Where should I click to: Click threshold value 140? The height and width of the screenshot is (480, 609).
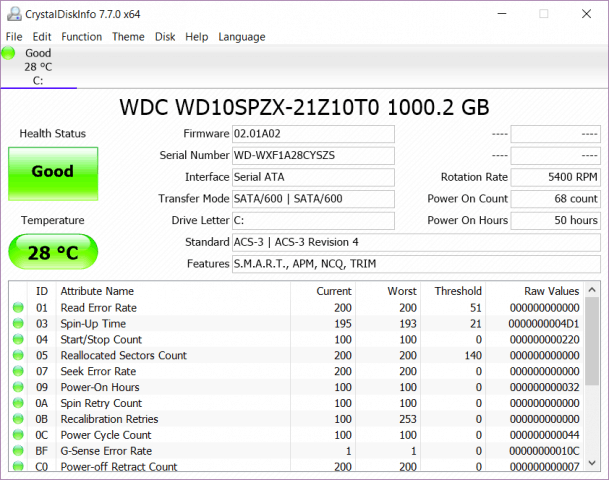[x=473, y=356]
